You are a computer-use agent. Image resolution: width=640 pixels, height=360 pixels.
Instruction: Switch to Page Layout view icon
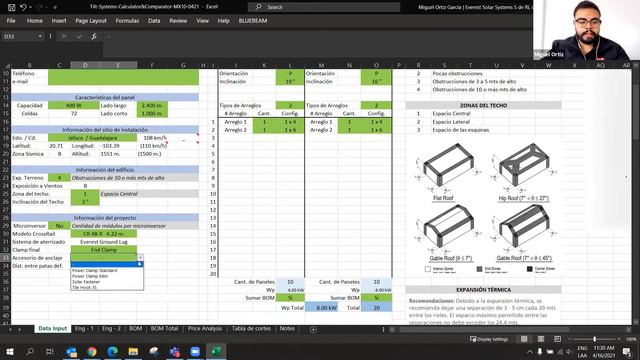[x=540, y=339]
